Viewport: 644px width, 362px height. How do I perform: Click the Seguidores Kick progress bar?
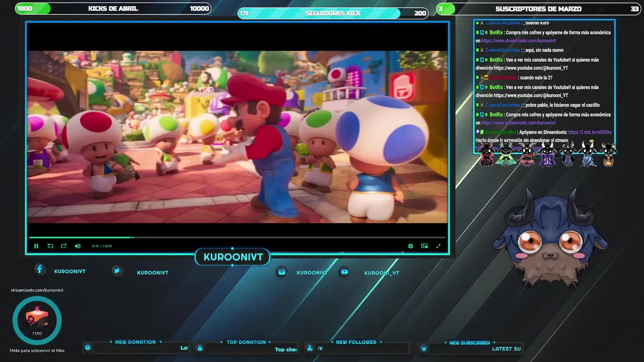[333, 13]
